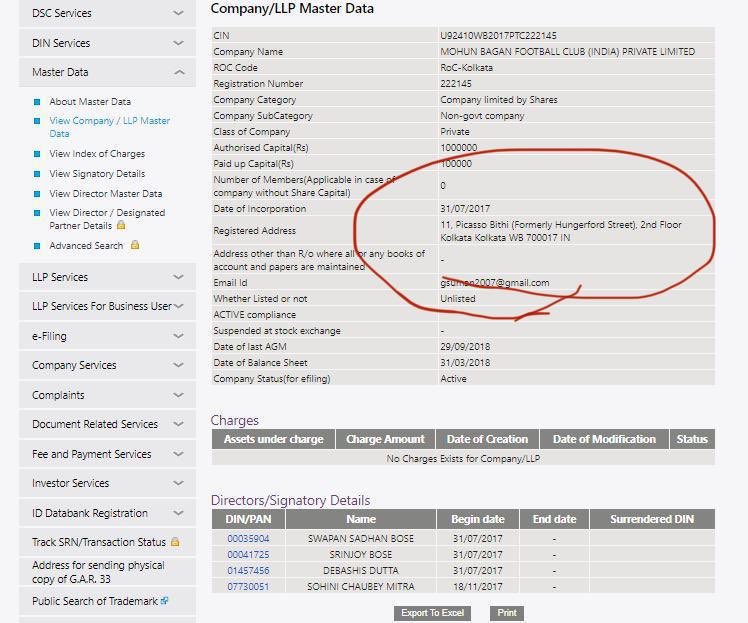Click the email id gmail.com value
The image size is (748, 623).
point(494,282)
